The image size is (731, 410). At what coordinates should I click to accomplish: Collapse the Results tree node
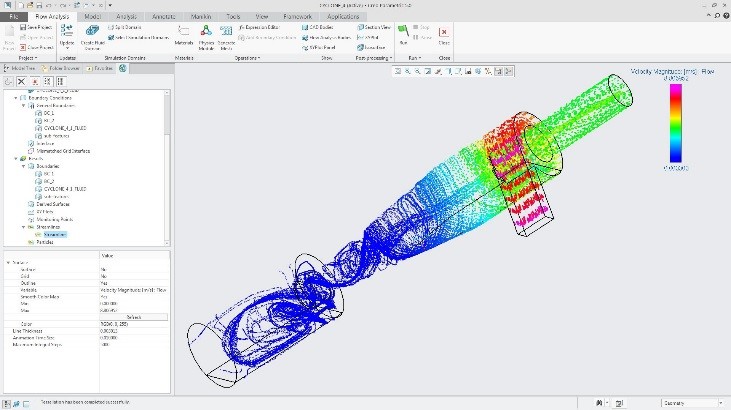17,157
